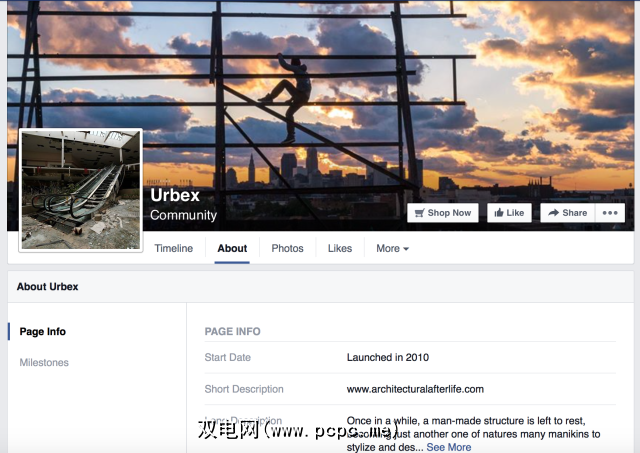Open the three-dots more options button
640x453 pixels.
(x=610, y=213)
